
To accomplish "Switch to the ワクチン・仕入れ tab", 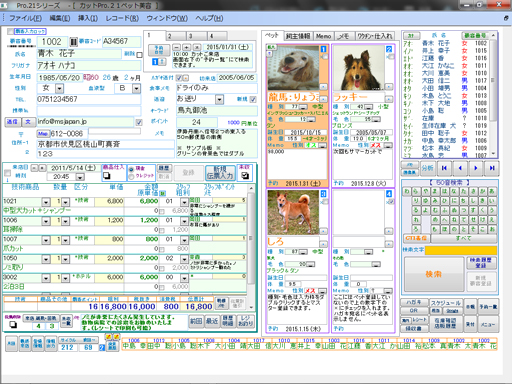I will point(375,36).
